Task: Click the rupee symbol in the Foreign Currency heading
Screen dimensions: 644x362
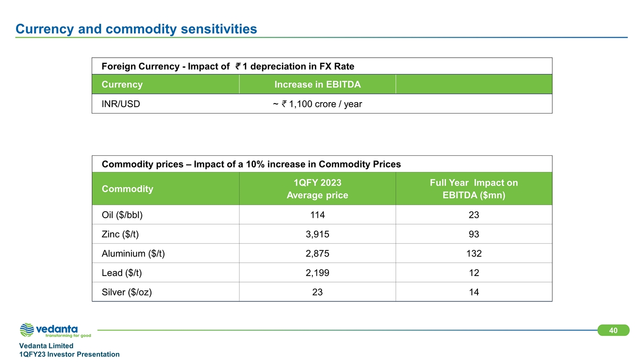Action: pyautogui.click(x=237, y=66)
